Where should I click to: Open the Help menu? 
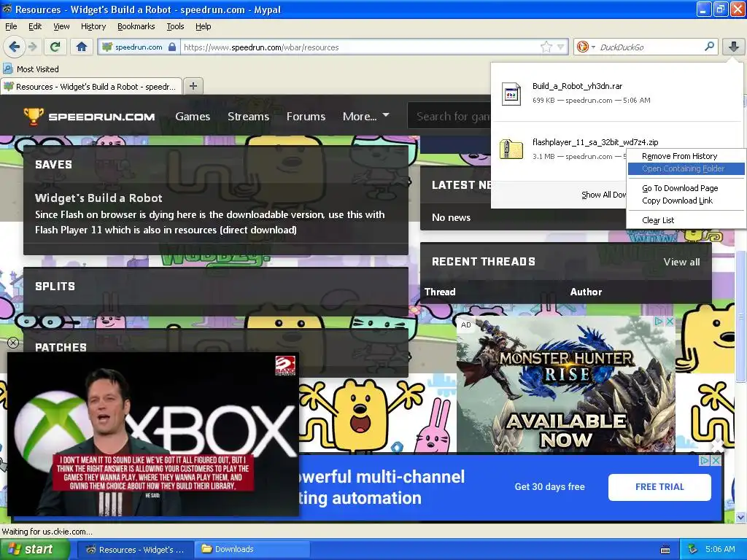click(x=203, y=26)
